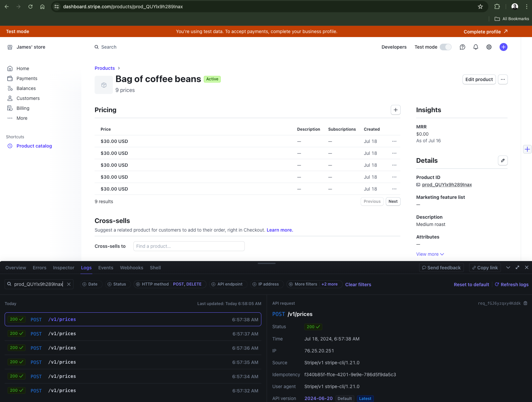Switch to the Overview tab
Screen dimensions: 532x402
pos(16,268)
